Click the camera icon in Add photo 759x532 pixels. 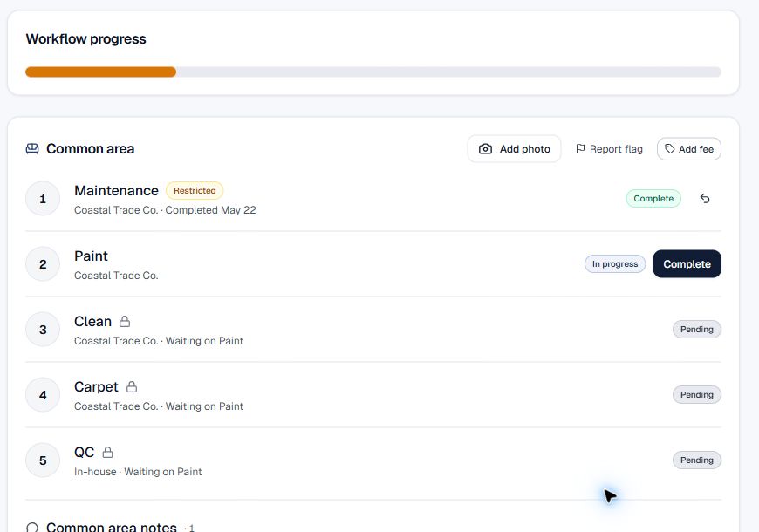485,149
